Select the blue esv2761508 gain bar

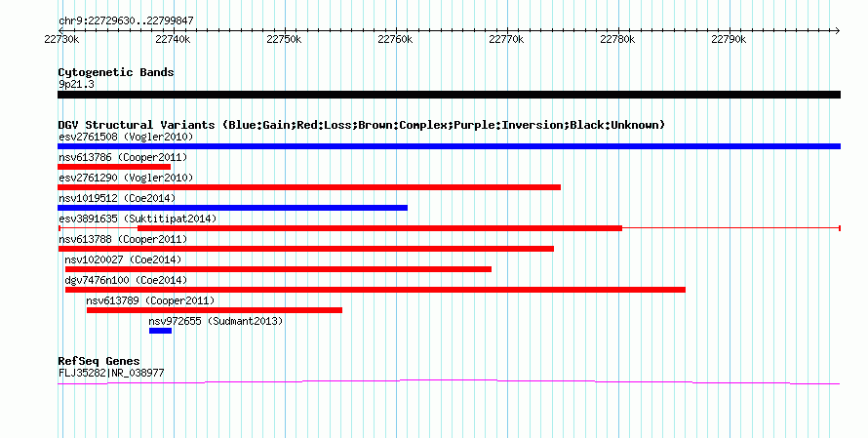click(x=449, y=146)
